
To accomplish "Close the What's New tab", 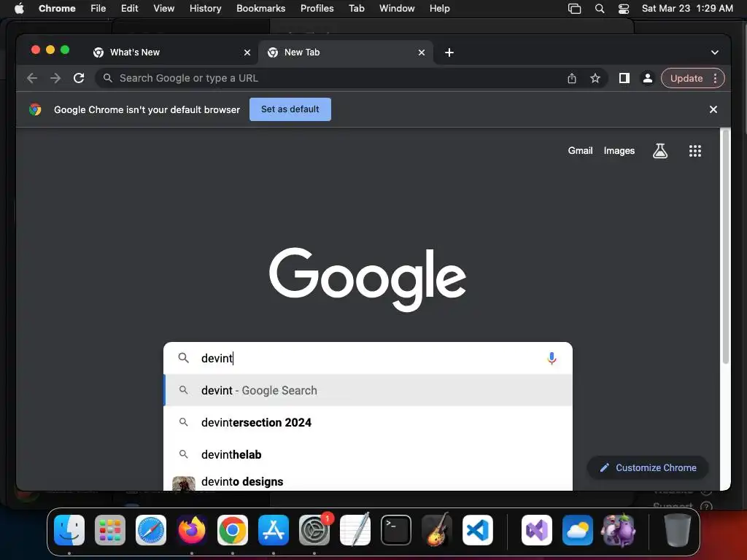I will (247, 52).
